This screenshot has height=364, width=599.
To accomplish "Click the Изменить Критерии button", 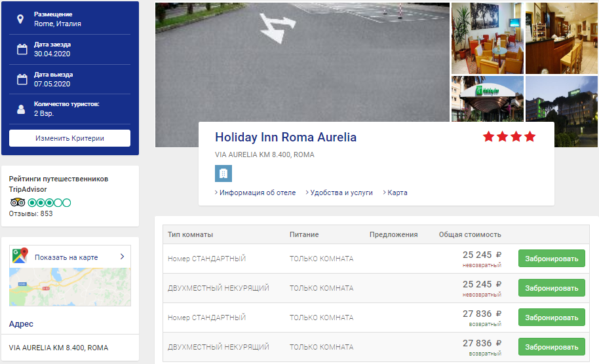I will [69, 138].
